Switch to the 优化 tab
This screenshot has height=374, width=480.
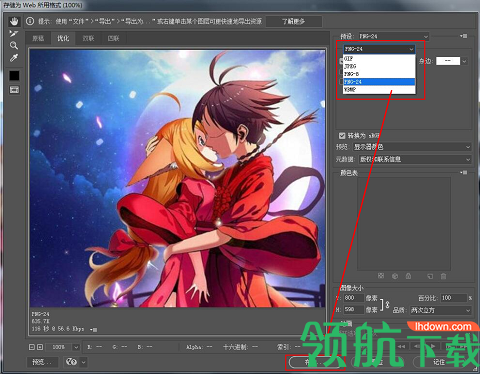(63, 38)
